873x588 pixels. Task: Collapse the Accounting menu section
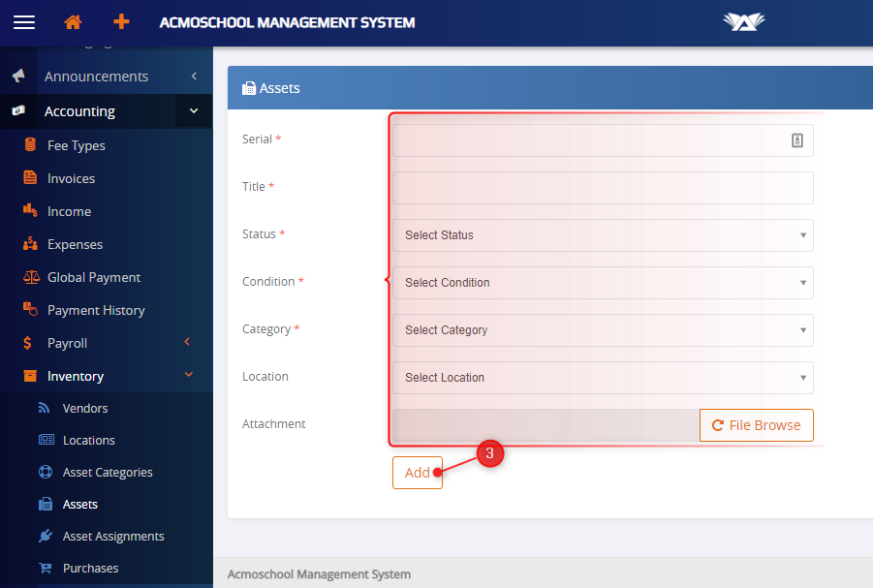(x=193, y=111)
